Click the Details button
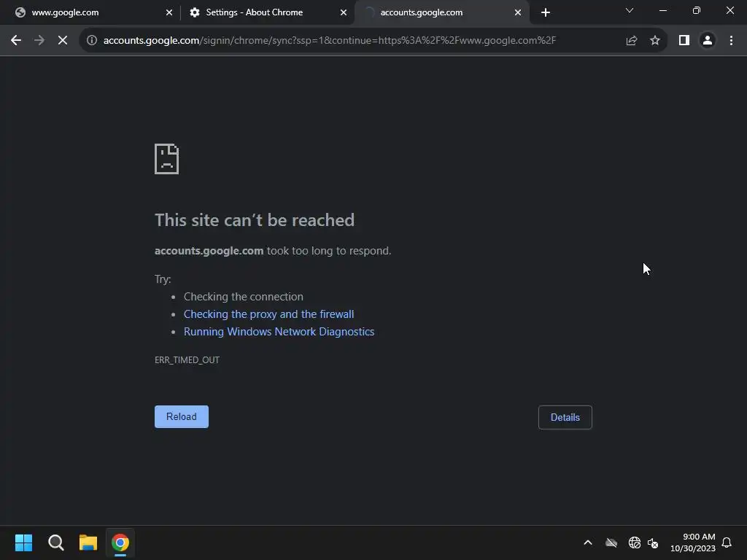This screenshot has width=747, height=560. tap(565, 418)
